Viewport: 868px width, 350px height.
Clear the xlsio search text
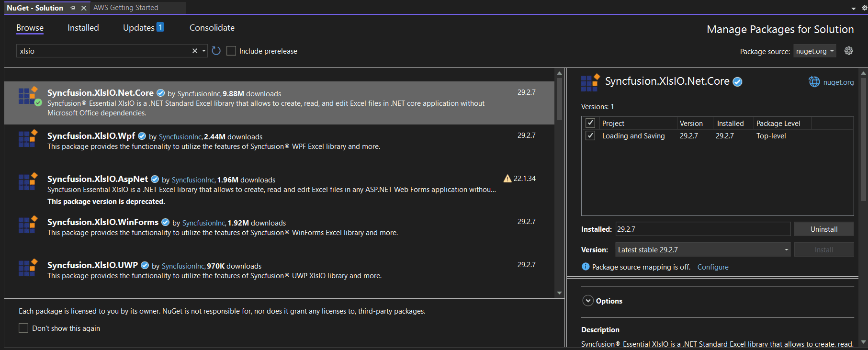click(195, 51)
